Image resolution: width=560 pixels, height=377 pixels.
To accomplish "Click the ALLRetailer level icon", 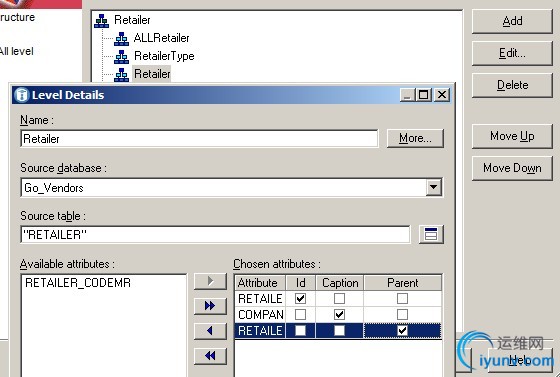I will 121,38.
